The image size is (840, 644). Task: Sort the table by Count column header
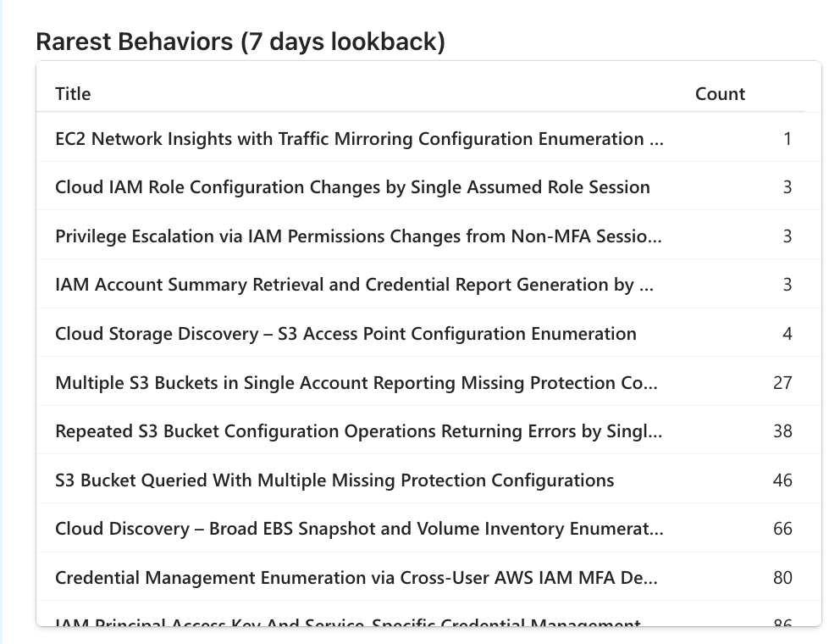click(x=720, y=94)
